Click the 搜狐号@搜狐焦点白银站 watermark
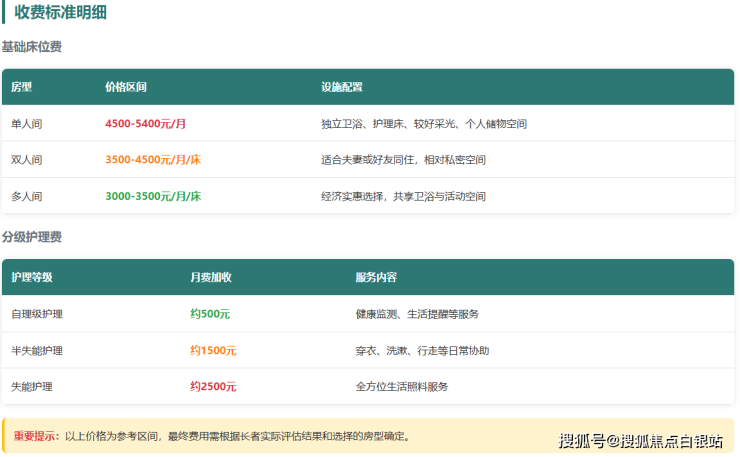This screenshot has width=740, height=457. [x=640, y=441]
